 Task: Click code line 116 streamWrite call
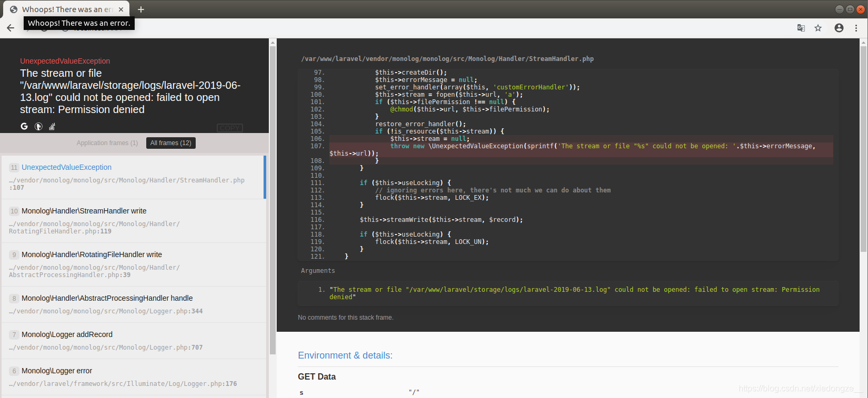(x=441, y=220)
